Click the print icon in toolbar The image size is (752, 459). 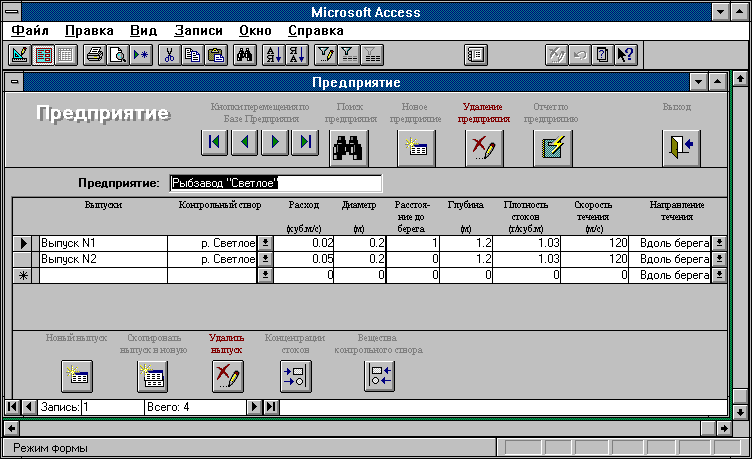coord(95,56)
